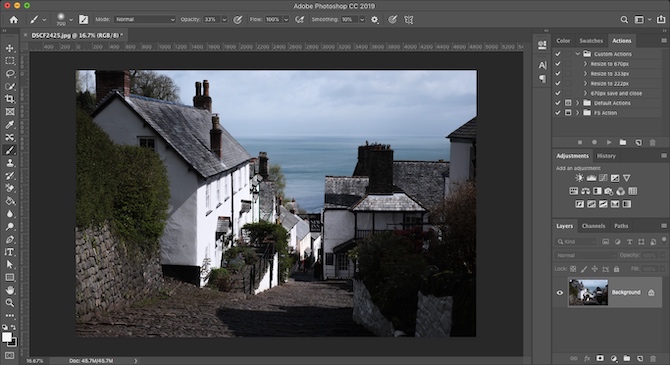Expand the Default Actions folder
Image resolution: width=670 pixels, height=365 pixels.
click(577, 103)
